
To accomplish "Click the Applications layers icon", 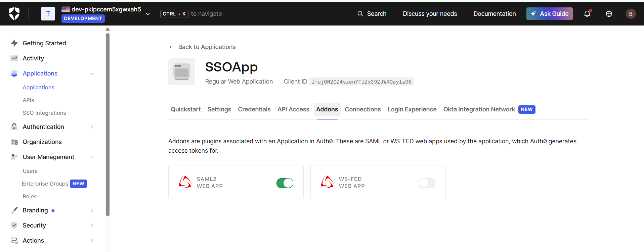I will tap(14, 73).
